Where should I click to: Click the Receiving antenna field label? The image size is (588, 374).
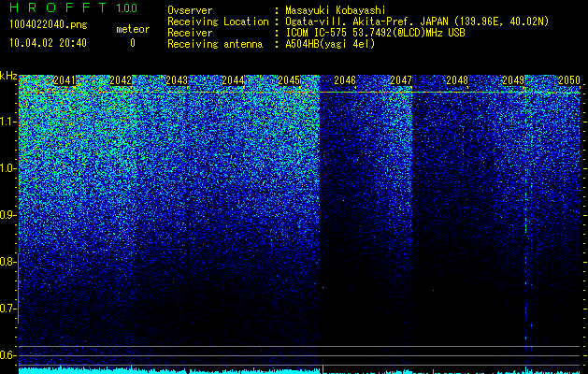215,44
